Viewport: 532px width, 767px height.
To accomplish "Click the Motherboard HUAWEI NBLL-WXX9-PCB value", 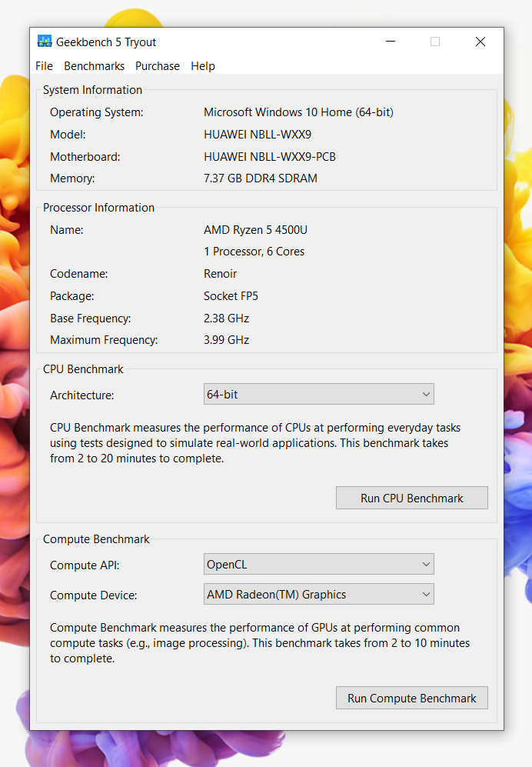I will coord(270,157).
